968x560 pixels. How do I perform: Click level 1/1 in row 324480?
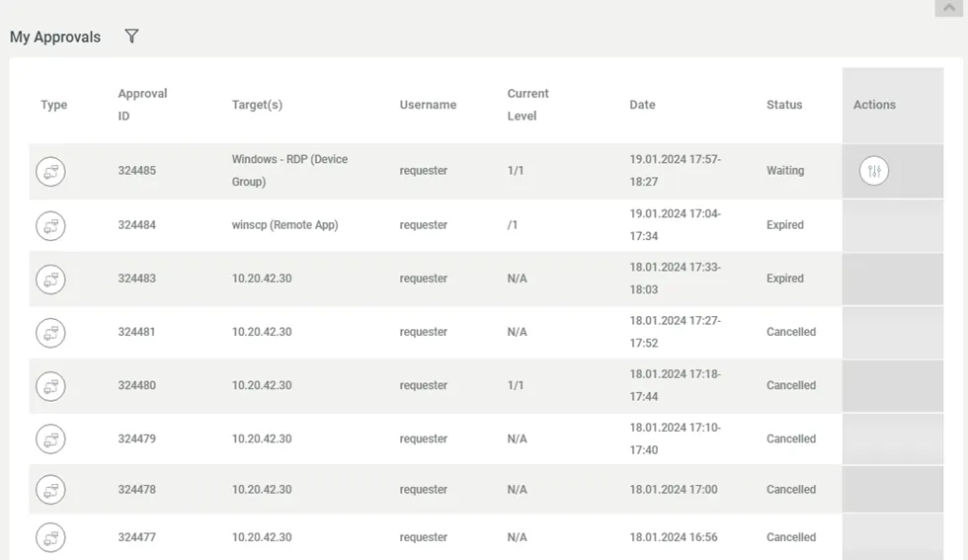pyautogui.click(x=516, y=385)
